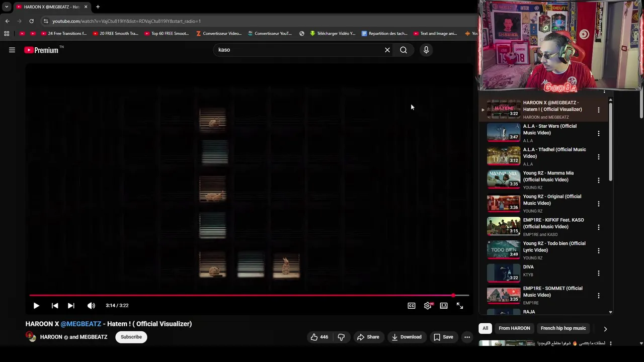The width and height of the screenshot is (644, 362).
Task: Open HAROON channel avatar
Action: (31, 337)
